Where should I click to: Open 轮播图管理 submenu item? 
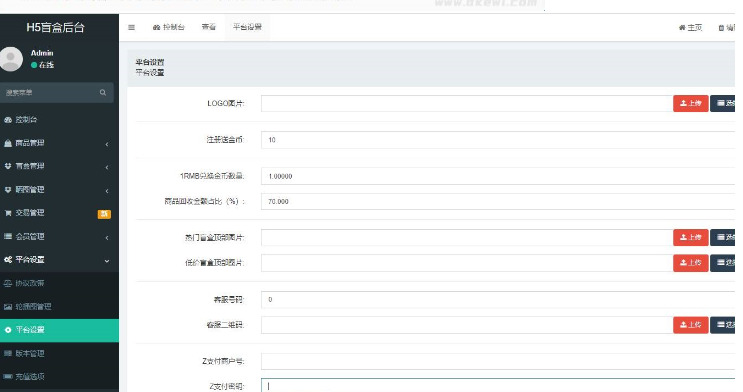[x=59, y=306]
